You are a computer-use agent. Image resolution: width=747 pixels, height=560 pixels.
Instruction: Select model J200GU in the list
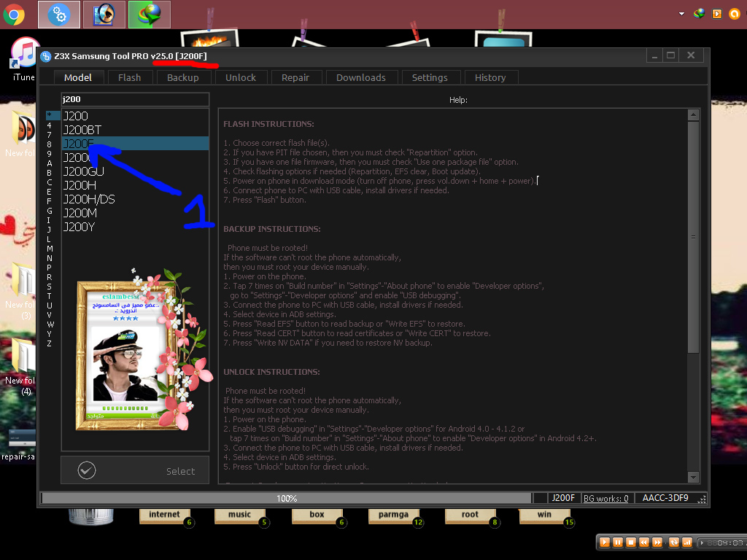coord(135,171)
